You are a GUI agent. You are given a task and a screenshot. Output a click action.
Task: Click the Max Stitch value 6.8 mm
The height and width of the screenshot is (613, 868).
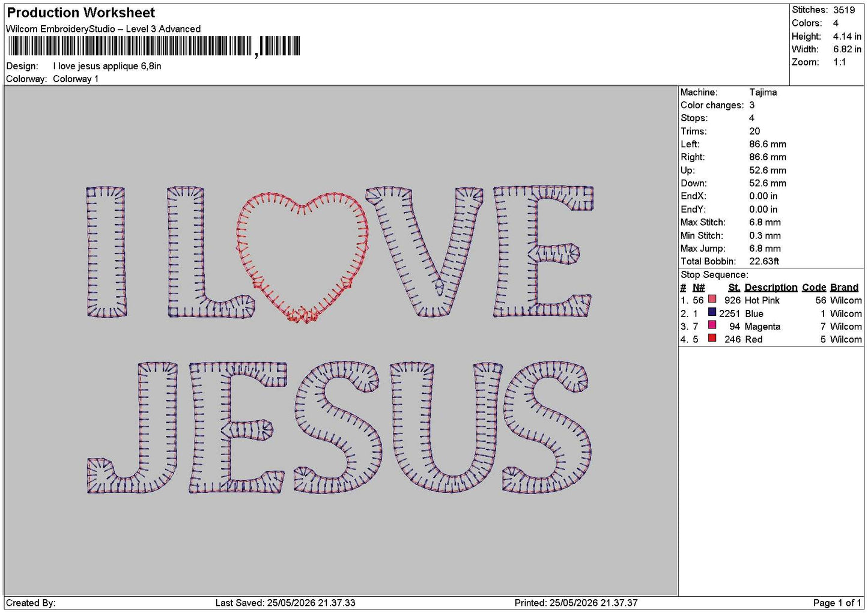765,222
